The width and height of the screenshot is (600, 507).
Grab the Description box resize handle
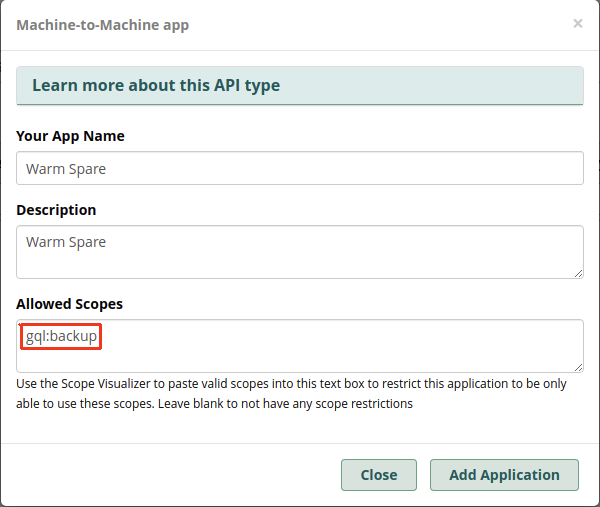(578, 273)
